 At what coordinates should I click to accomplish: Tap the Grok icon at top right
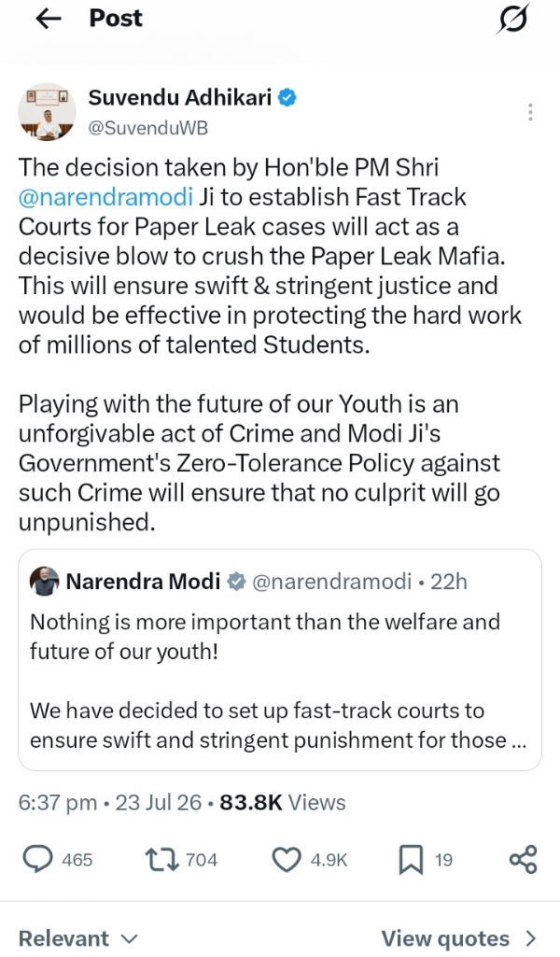point(512,19)
